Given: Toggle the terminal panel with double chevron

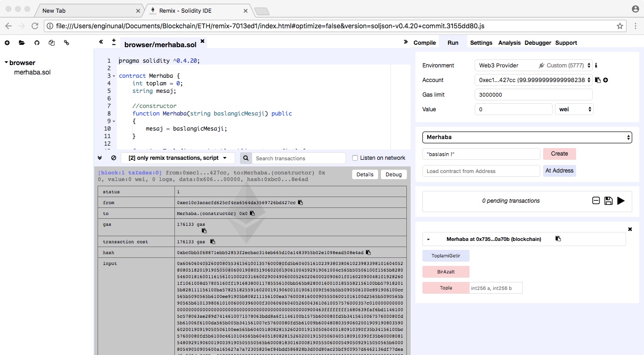Looking at the screenshot, I should tap(100, 158).
